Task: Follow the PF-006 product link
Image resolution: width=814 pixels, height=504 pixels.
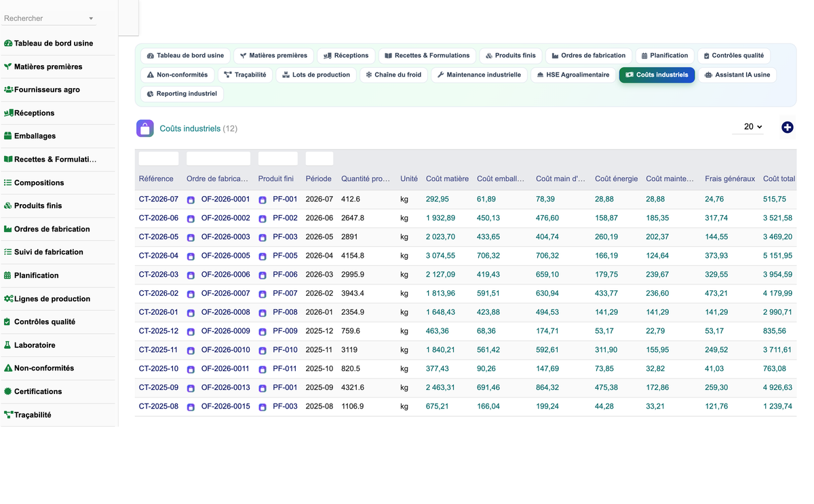Action: click(x=285, y=275)
